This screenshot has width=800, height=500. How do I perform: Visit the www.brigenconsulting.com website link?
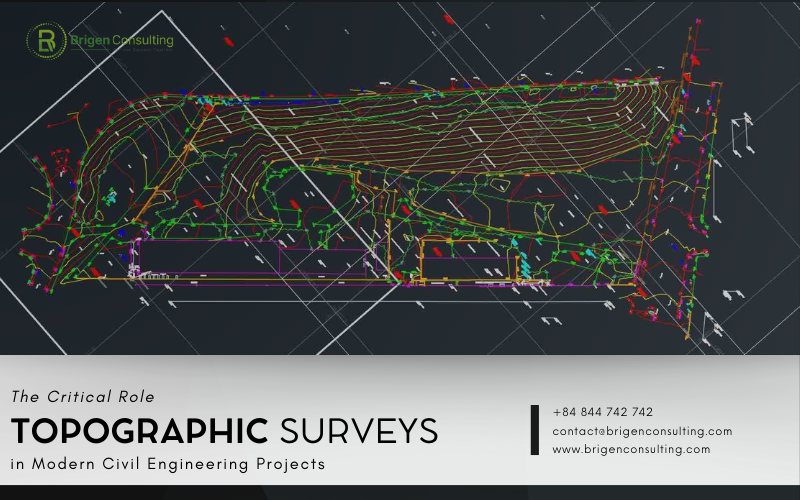click(x=631, y=449)
